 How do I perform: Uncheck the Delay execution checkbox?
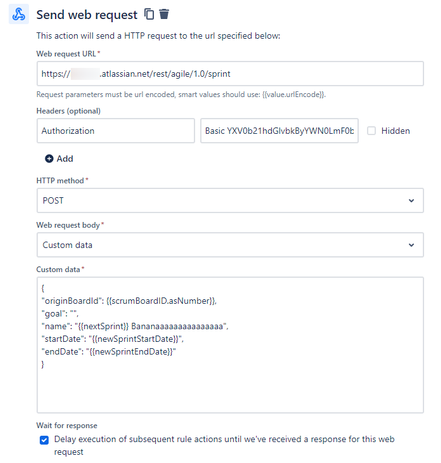point(44,440)
